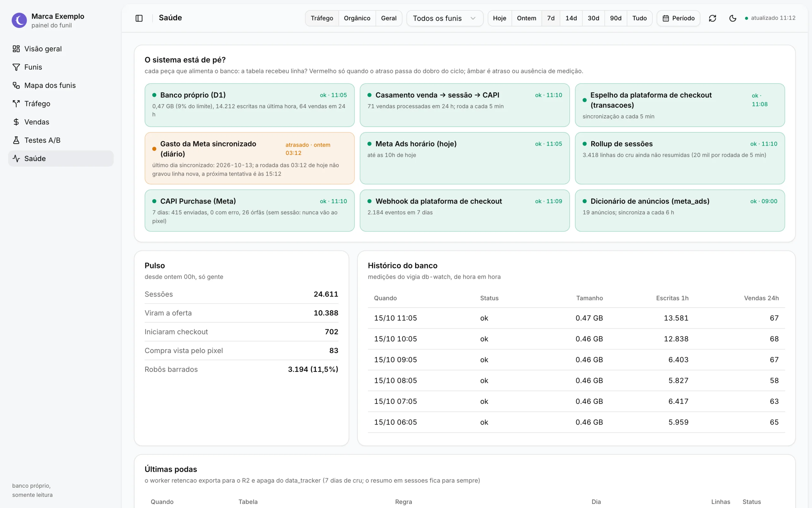Viewport: 812px width, 508px height.
Task: Switch to the Orgânico segment
Action: point(357,18)
